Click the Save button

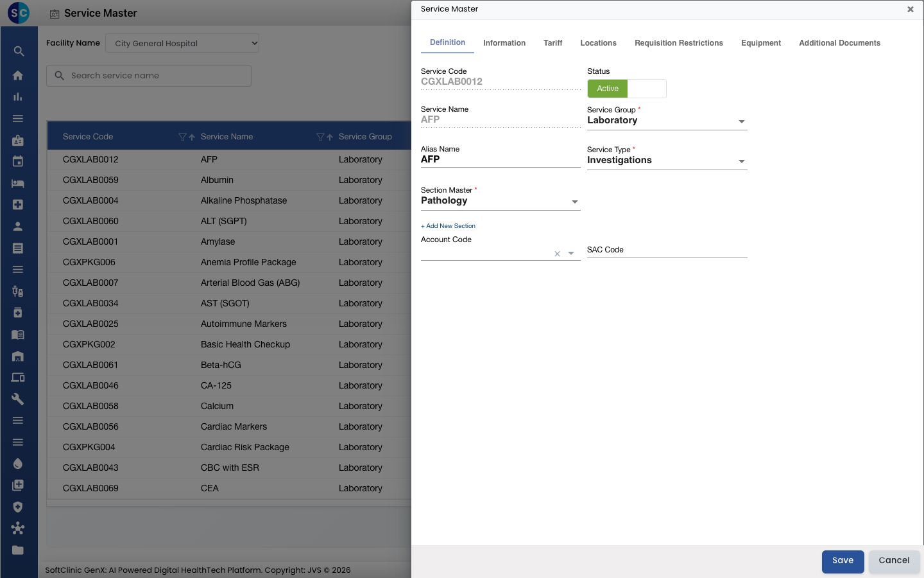843,561
